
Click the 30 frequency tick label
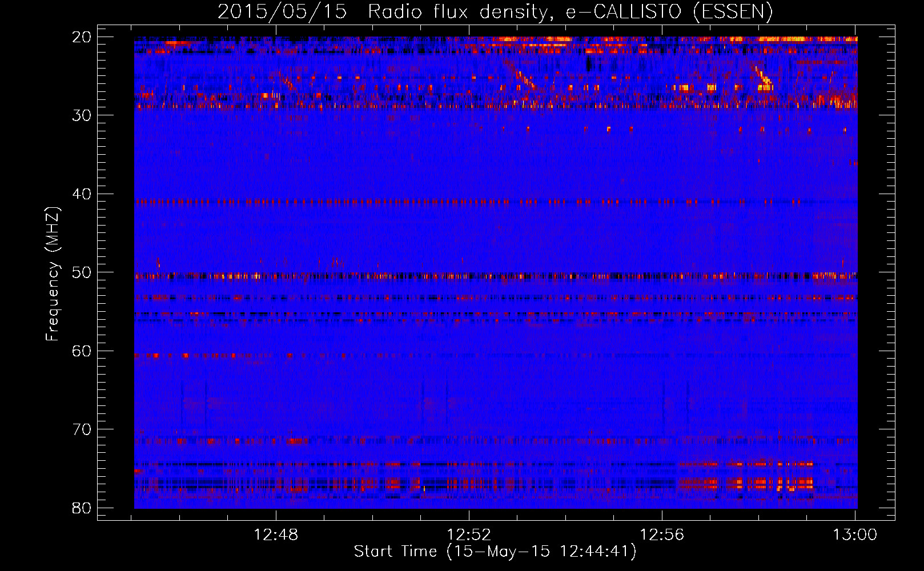pos(82,115)
